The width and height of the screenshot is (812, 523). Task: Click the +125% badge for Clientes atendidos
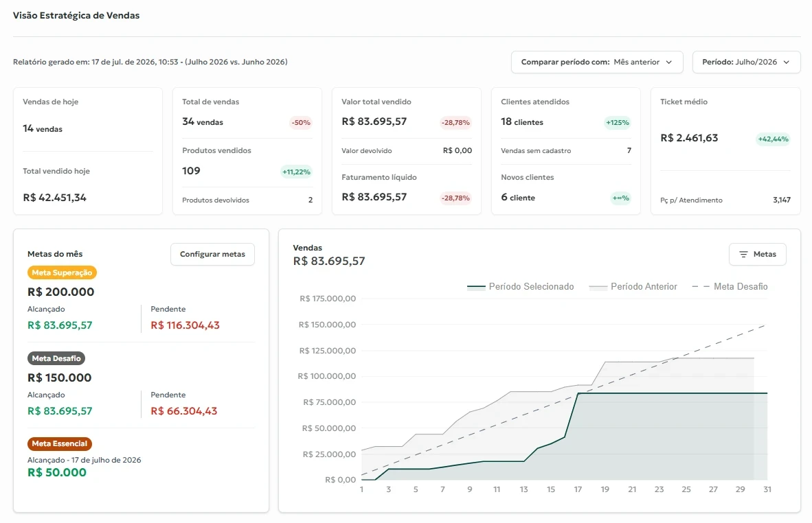point(618,123)
